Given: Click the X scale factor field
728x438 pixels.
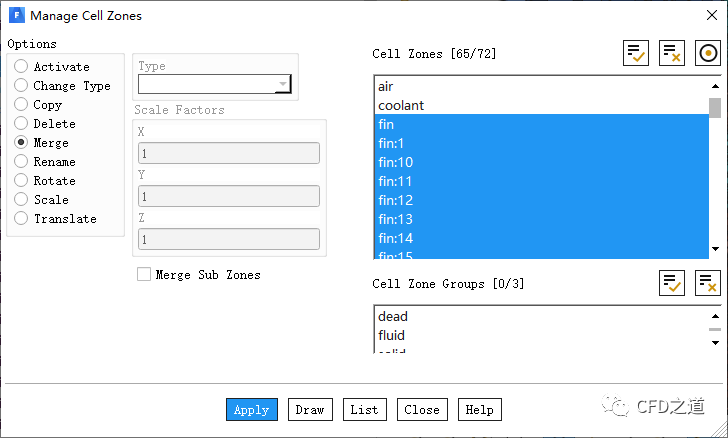Looking at the screenshot, I should pos(229,154).
